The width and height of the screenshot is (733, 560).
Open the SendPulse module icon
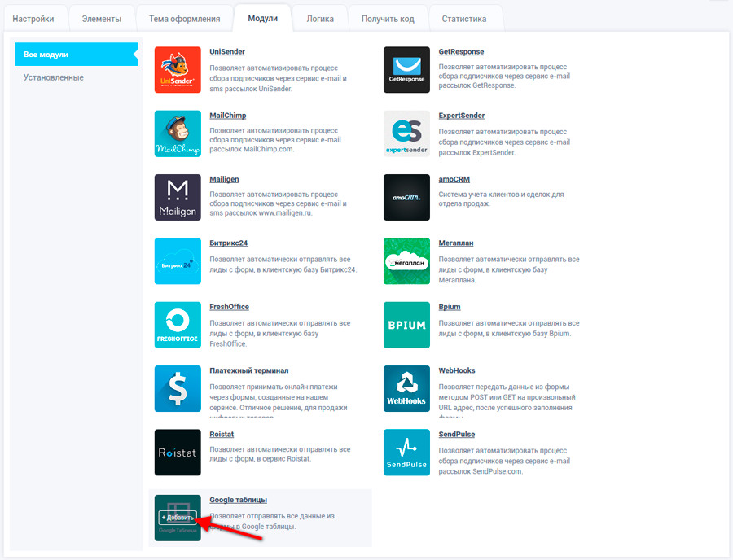tap(406, 452)
